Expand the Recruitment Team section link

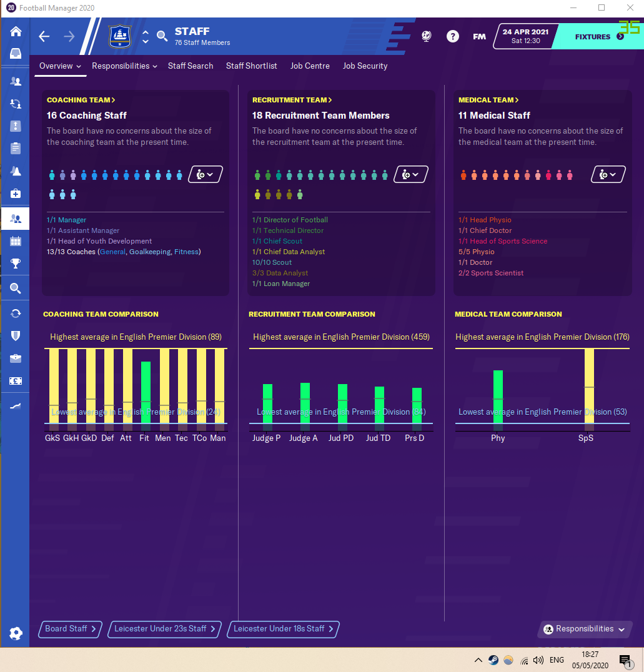pos(292,100)
